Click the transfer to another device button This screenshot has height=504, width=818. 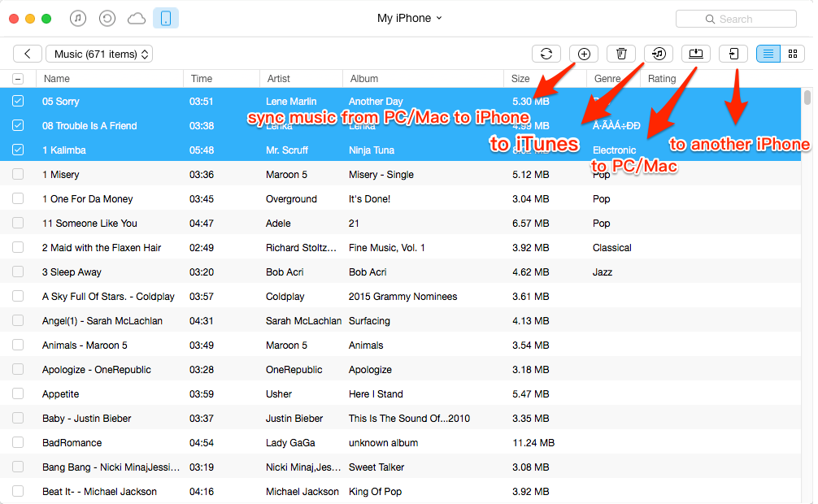coord(733,54)
